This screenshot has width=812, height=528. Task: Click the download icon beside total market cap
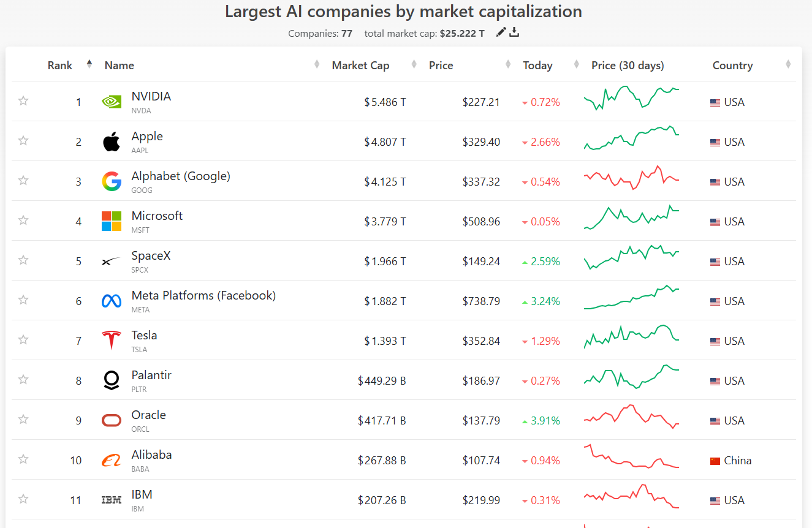click(514, 32)
